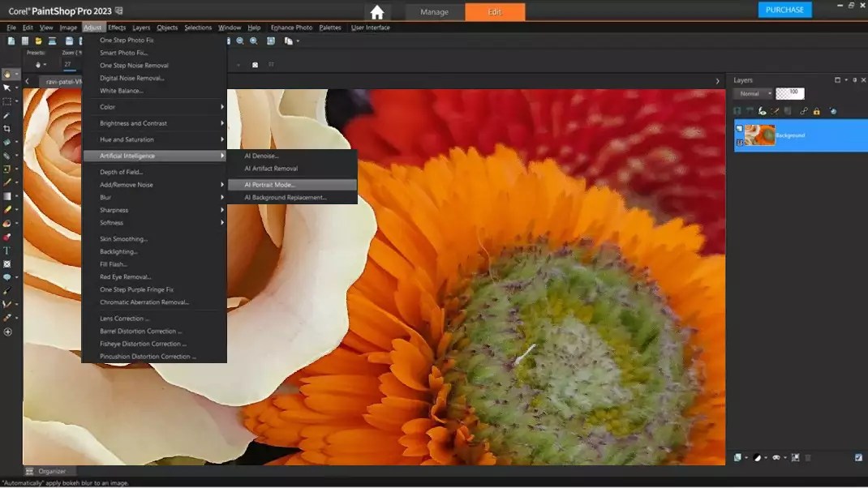Click the PURCHASE button

784,9
